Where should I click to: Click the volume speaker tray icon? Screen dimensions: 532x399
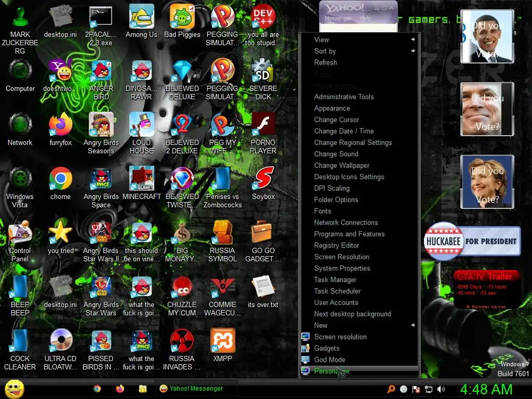[x=441, y=389]
